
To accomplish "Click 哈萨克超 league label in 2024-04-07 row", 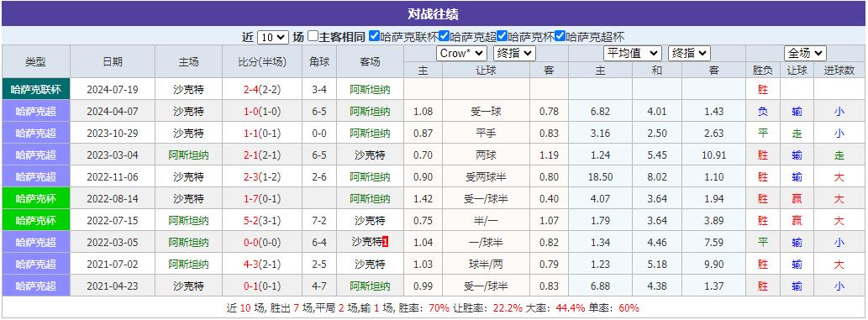I will point(36,111).
